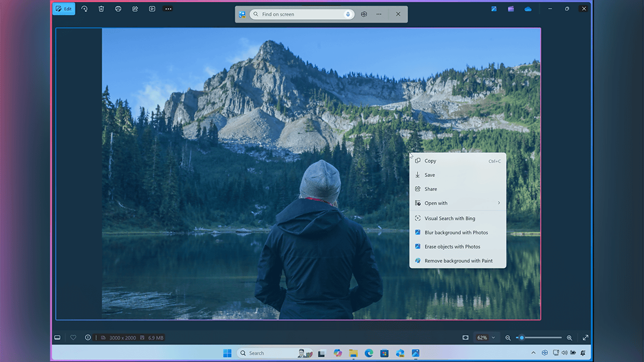Toggle the filmstrip icon at bottom left

[x=57, y=338]
